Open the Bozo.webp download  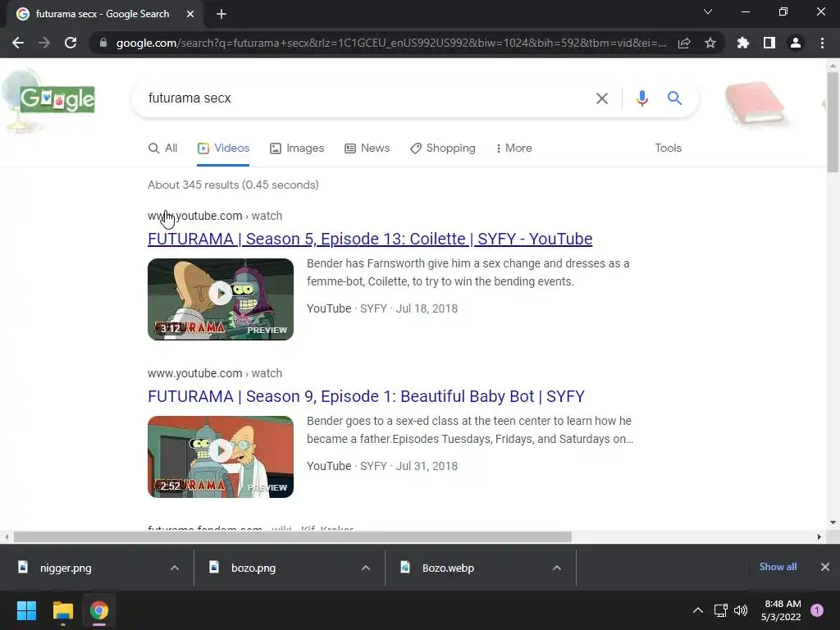point(448,568)
